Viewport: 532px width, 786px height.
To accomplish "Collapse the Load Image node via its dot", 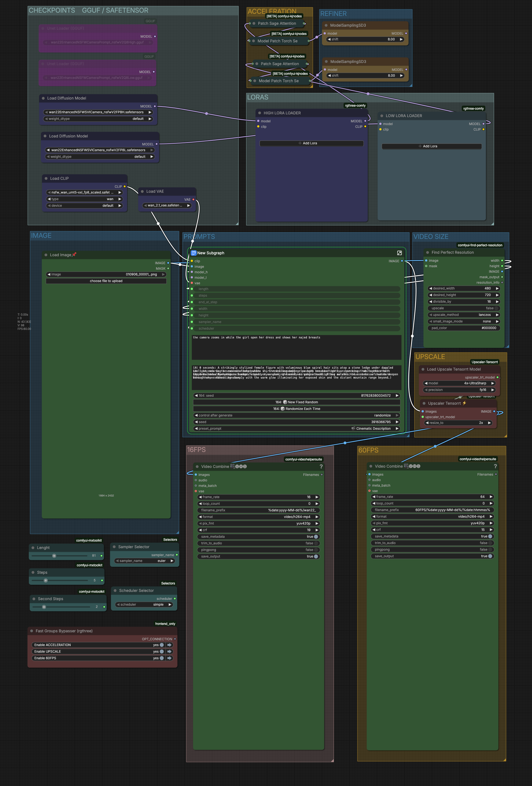I will 46,255.
